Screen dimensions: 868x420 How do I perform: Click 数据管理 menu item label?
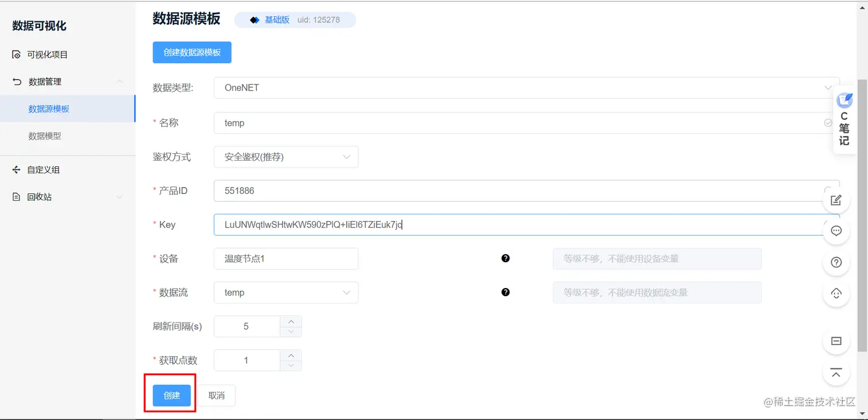(x=45, y=81)
